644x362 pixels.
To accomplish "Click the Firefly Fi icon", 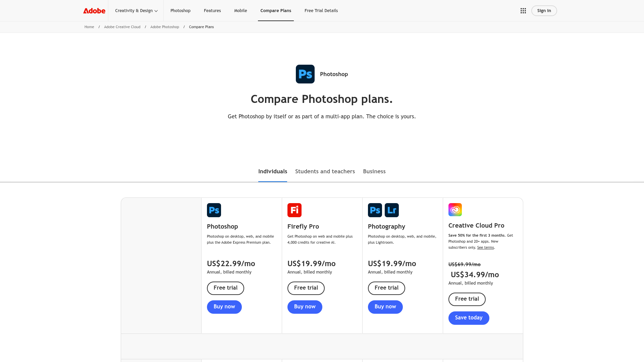I will [294, 210].
